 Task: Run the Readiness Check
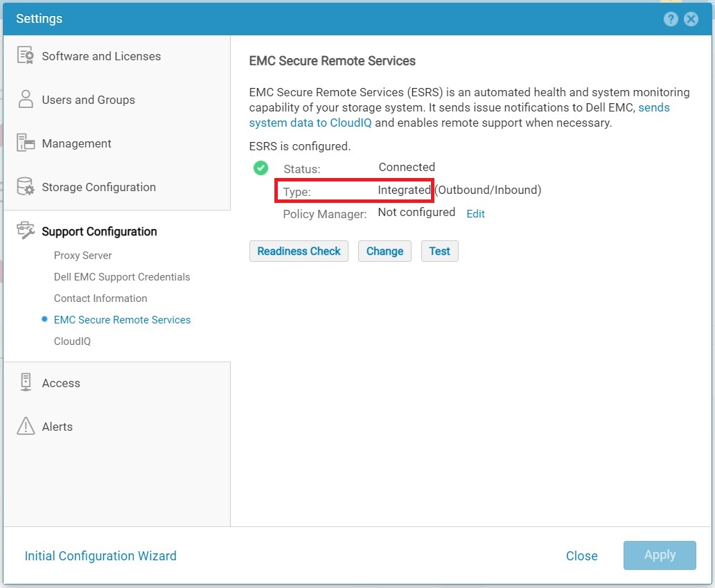pyautogui.click(x=299, y=251)
